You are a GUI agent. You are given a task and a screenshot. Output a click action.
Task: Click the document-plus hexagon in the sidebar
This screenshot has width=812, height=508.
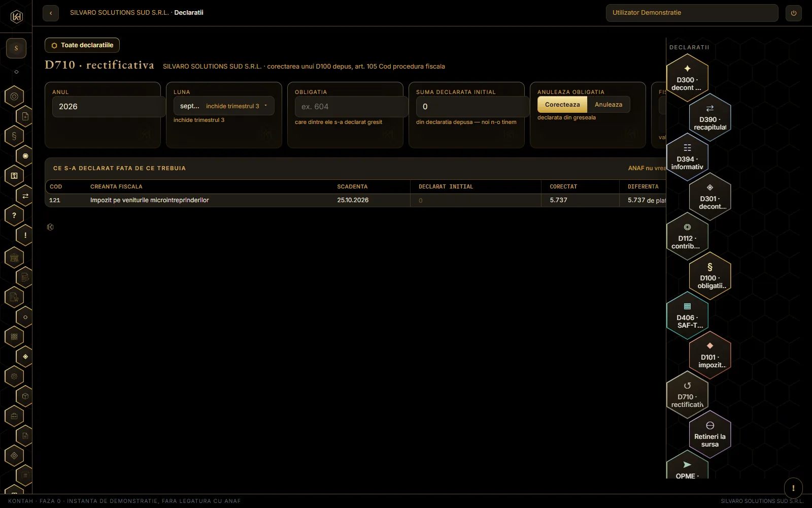[25, 116]
